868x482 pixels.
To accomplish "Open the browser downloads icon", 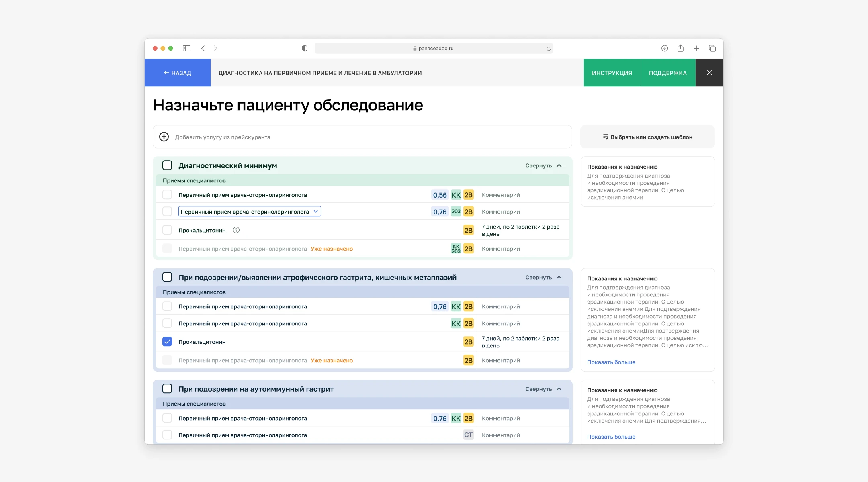I will [665, 48].
